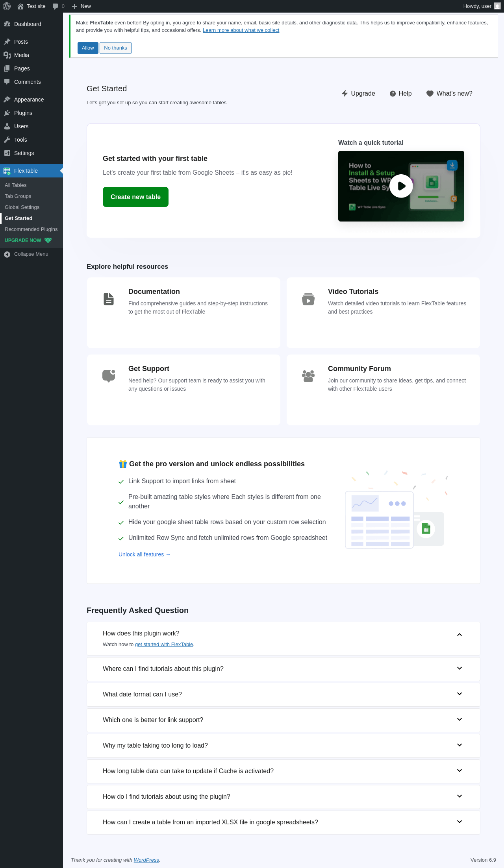Screen dimensions: 504x868
Task: Dismiss opt-in with No thanks
Action: [x=115, y=48]
